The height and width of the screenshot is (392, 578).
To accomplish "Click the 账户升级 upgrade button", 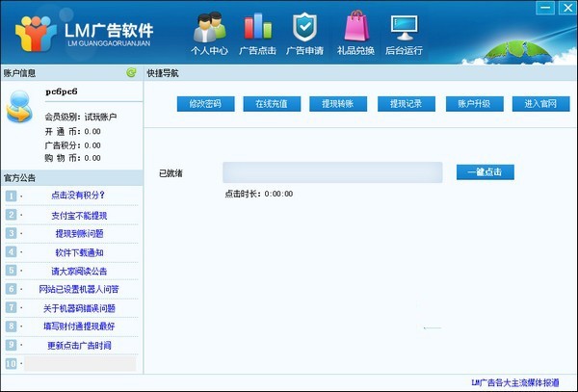I will pyautogui.click(x=474, y=104).
